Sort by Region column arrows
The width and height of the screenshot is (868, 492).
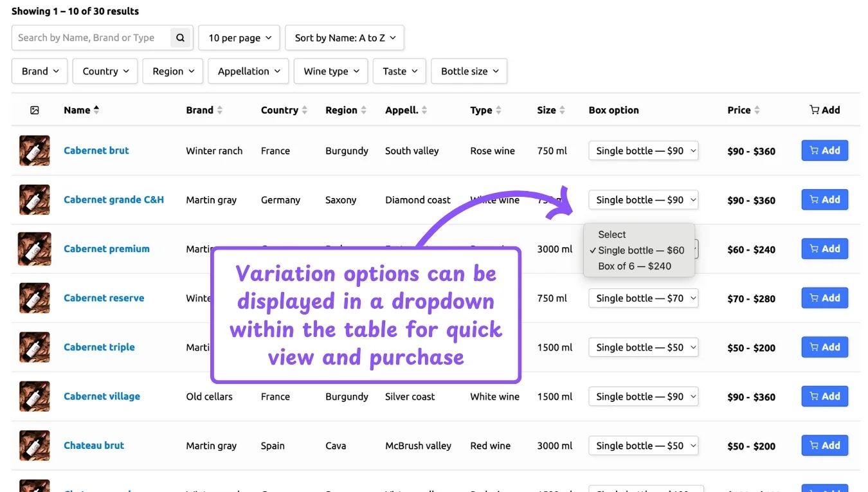click(363, 110)
